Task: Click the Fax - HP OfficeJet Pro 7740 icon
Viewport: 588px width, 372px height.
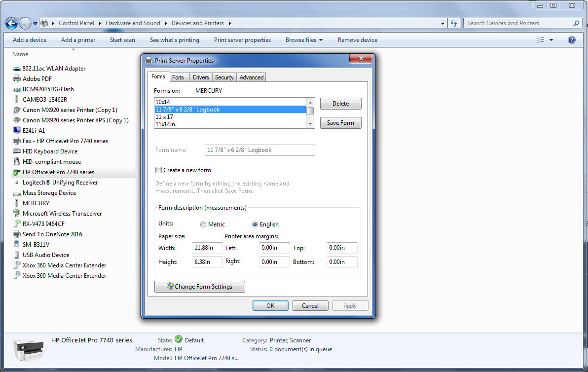Action: 16,141
